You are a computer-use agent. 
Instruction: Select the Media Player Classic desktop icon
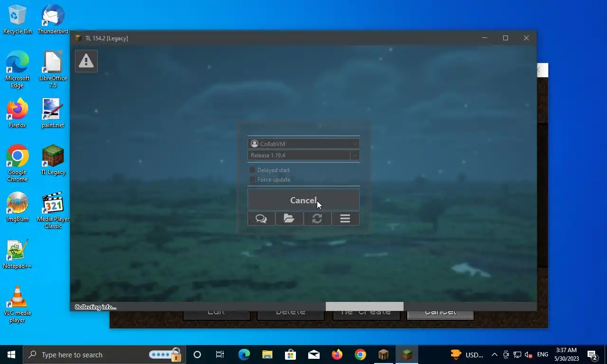click(53, 210)
